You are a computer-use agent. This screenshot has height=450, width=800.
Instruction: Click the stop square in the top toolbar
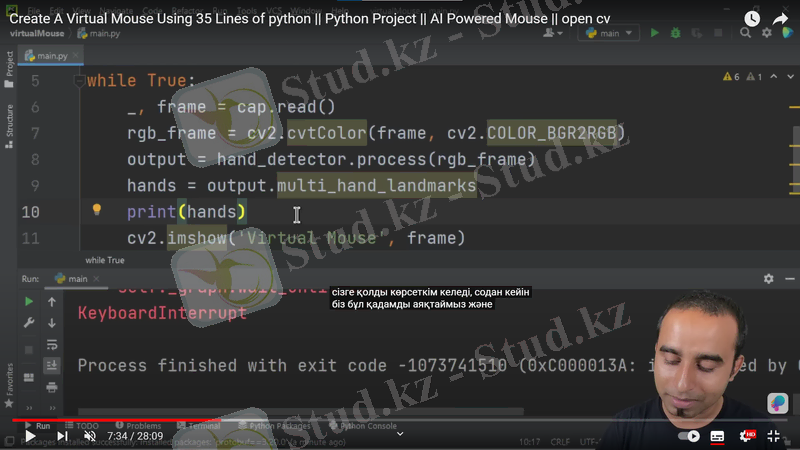point(718,33)
